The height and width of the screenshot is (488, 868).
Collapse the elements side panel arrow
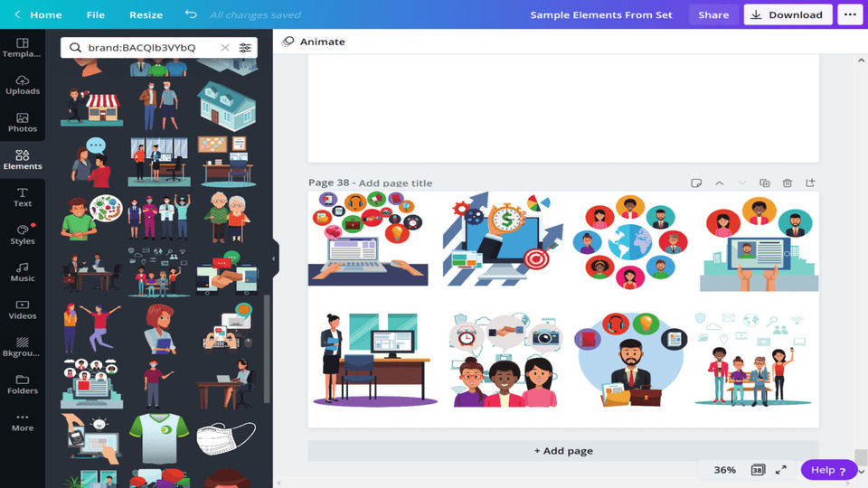(274, 258)
